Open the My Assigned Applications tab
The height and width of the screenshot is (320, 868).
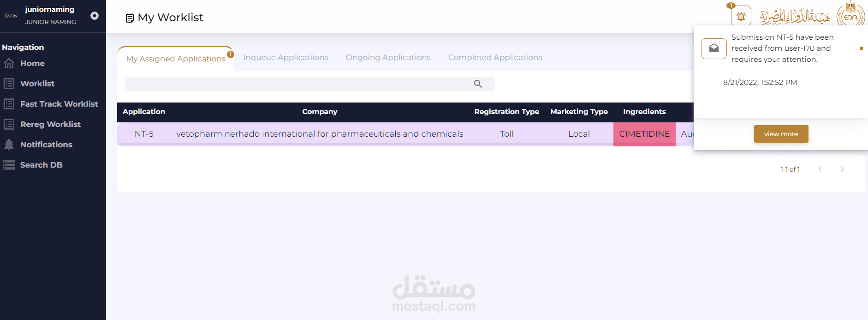(176, 59)
